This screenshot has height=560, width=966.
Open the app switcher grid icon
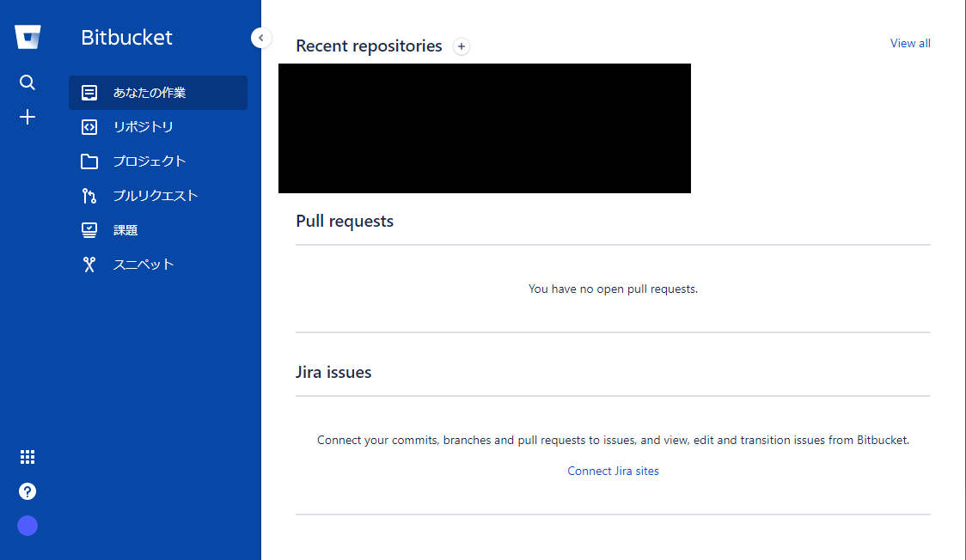(28, 457)
